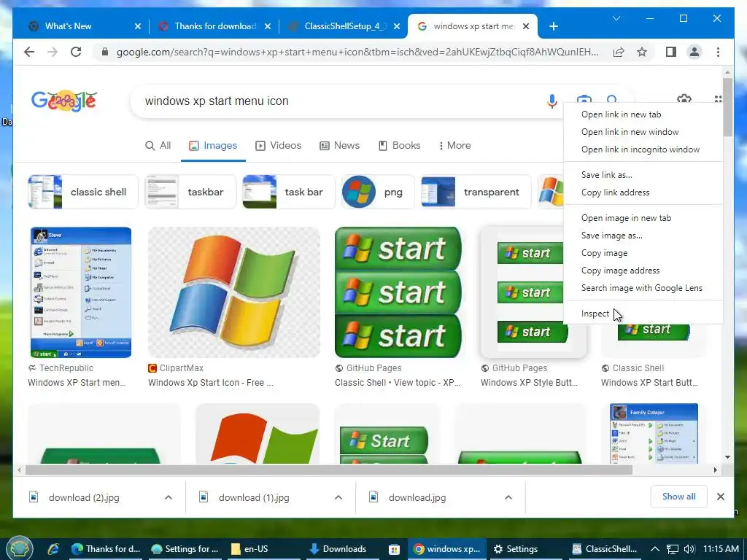Open Chrome's three-dot menu
The height and width of the screenshot is (560, 747).
(x=718, y=52)
